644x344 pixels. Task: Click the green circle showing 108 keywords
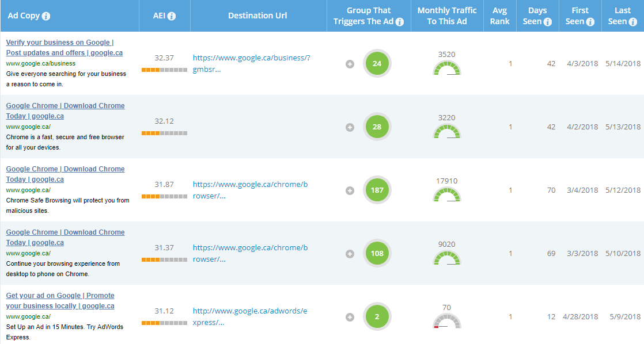coord(377,253)
